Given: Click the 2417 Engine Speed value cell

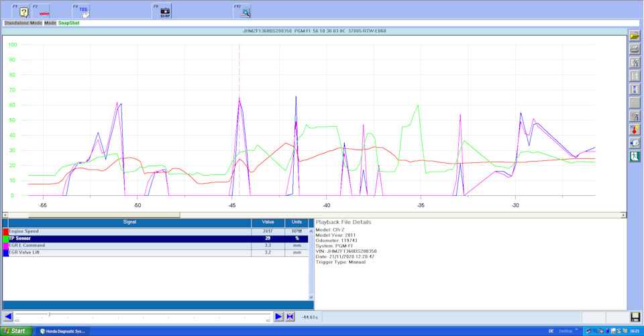Looking at the screenshot, I should pyautogui.click(x=268, y=231).
